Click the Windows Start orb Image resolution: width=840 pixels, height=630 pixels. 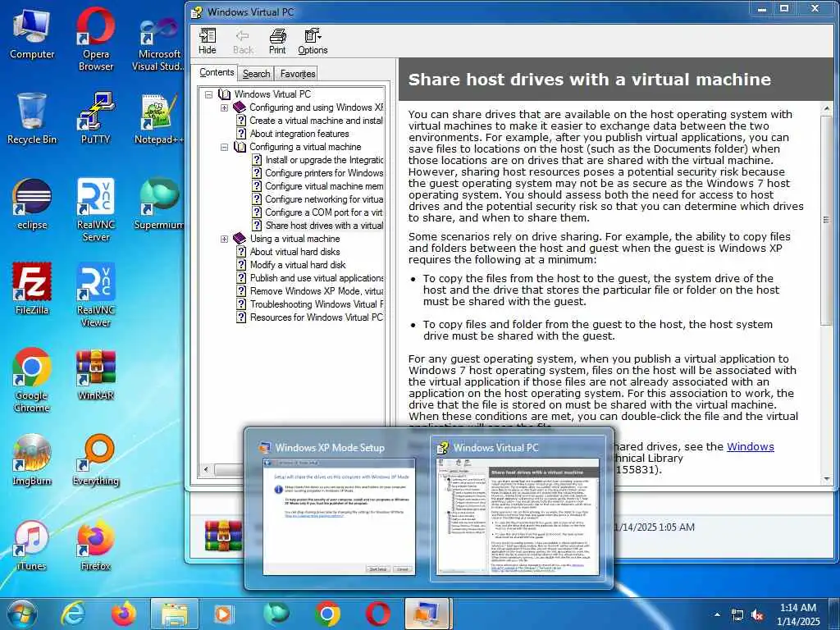(x=22, y=614)
